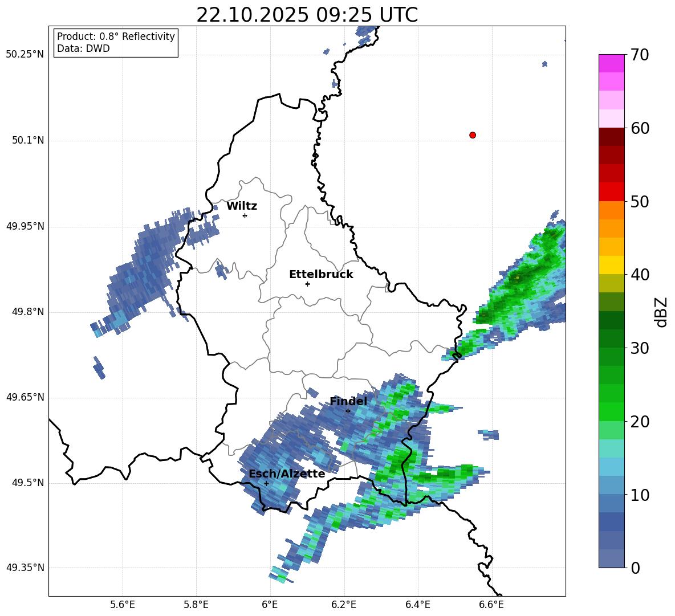Viewport: 675px width, 616px height.
Task: Click the 6.2°E longitude label
Action: [344, 605]
